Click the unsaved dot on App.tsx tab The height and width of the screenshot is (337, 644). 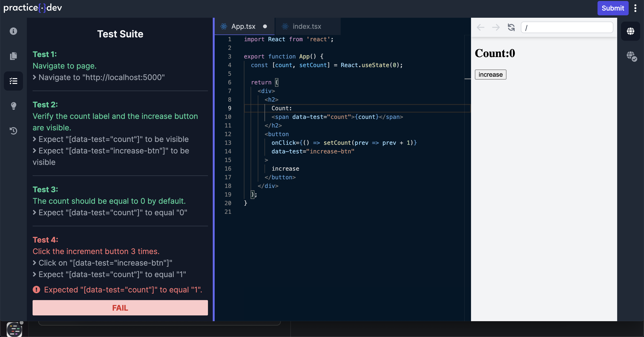265,26
